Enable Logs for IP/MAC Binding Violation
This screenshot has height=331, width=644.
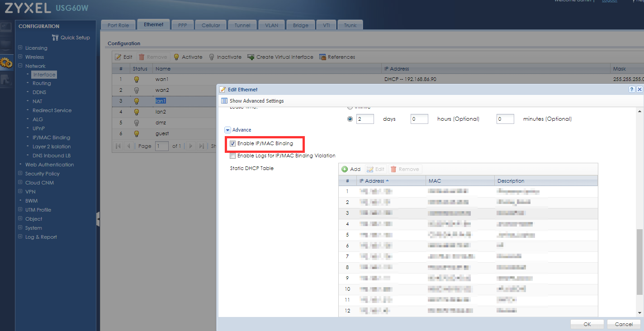tap(232, 156)
